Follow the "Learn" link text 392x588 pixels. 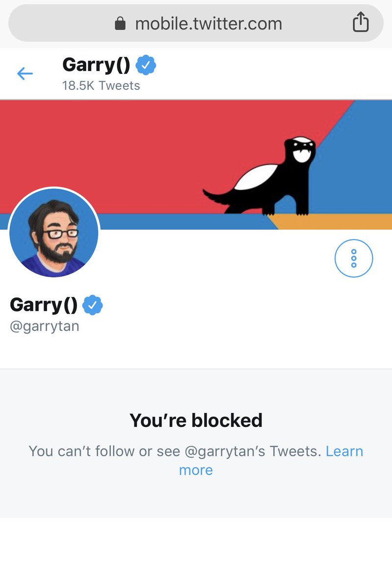click(x=344, y=451)
